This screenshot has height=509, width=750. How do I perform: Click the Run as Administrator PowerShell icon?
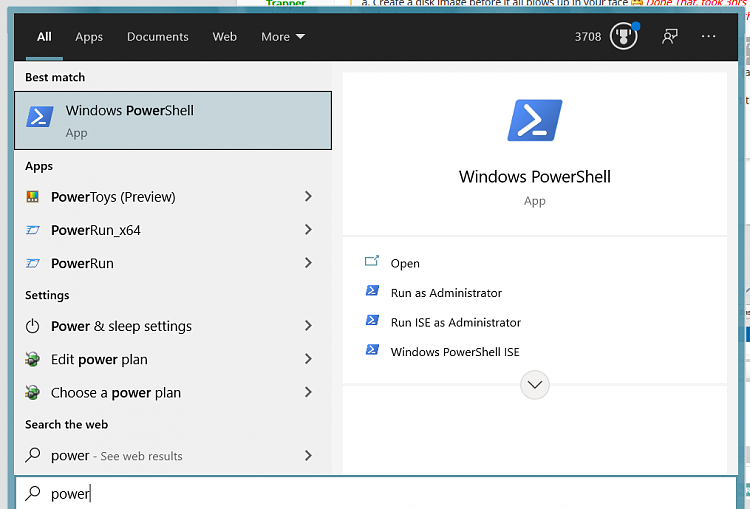[x=372, y=291]
